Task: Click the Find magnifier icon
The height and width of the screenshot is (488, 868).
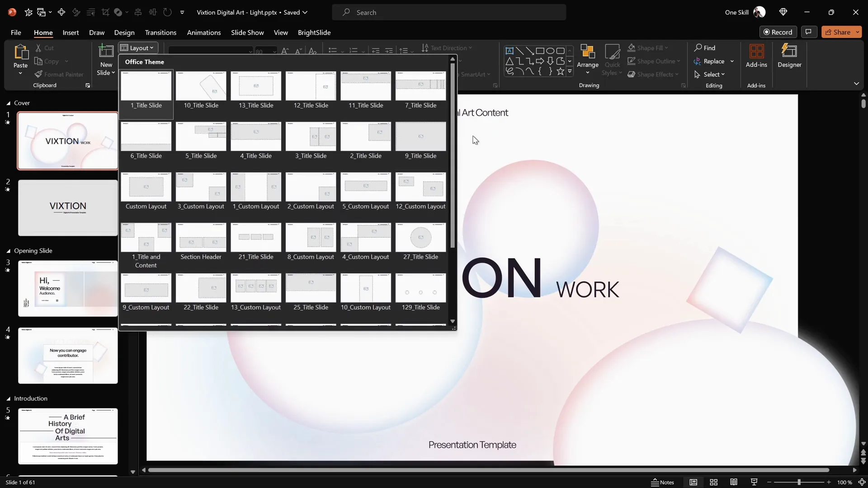Action: point(698,48)
